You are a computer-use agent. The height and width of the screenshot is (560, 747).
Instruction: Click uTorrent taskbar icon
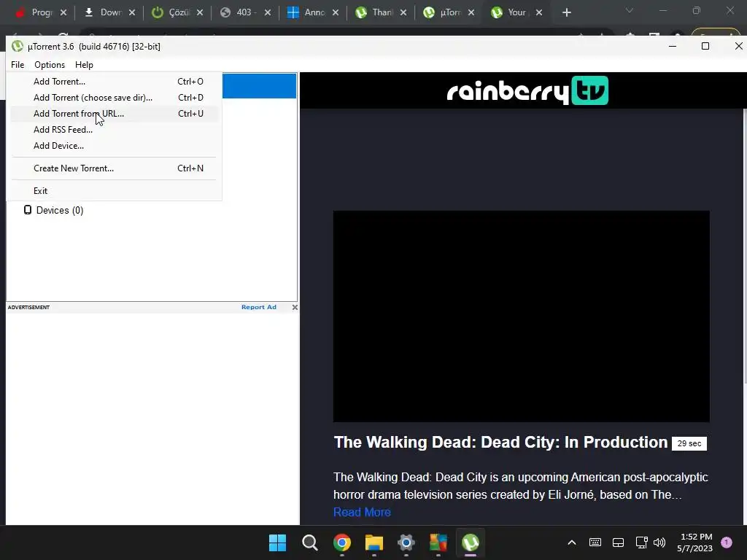click(x=471, y=542)
